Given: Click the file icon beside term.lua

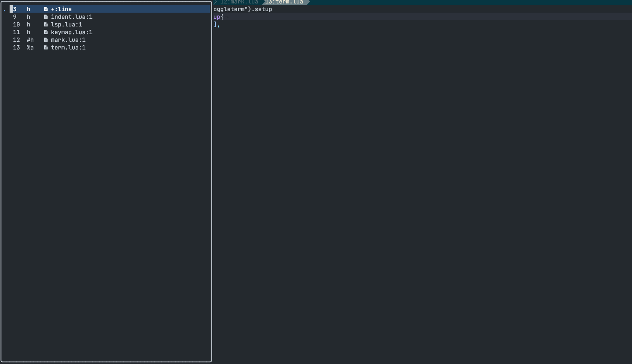Looking at the screenshot, I should 46,48.
